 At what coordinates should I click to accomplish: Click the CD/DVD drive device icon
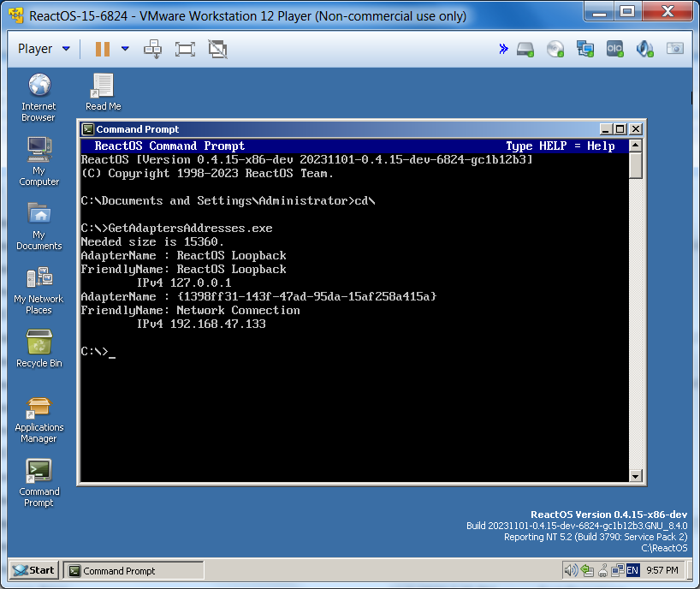(x=555, y=49)
